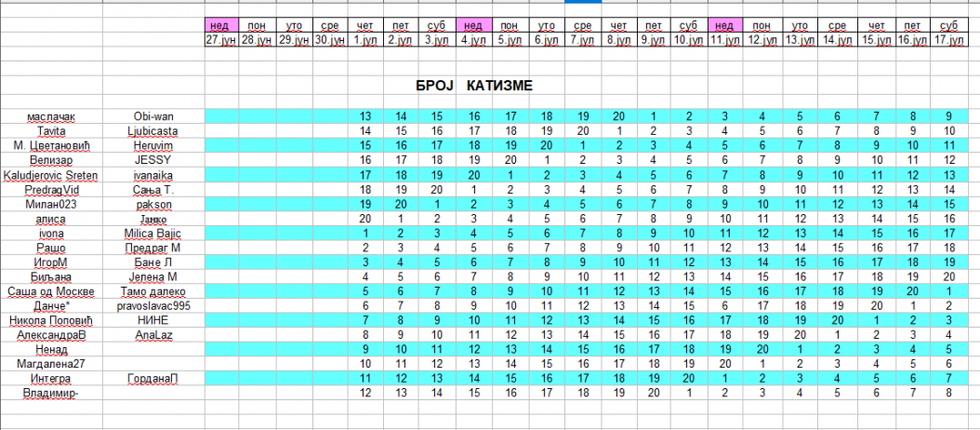980x430 pixels.
Task: Click the Биљана name cell
Action: [51, 276]
